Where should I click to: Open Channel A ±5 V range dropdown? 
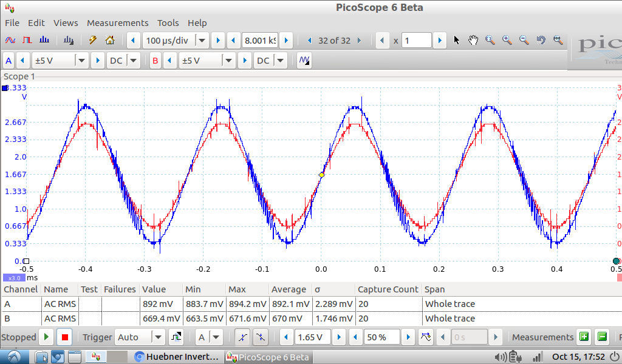tap(81, 61)
